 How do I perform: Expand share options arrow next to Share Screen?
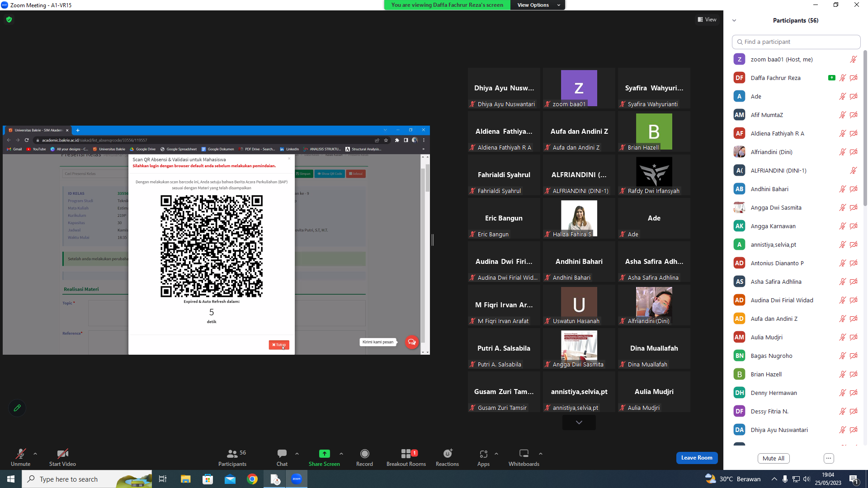click(x=341, y=454)
